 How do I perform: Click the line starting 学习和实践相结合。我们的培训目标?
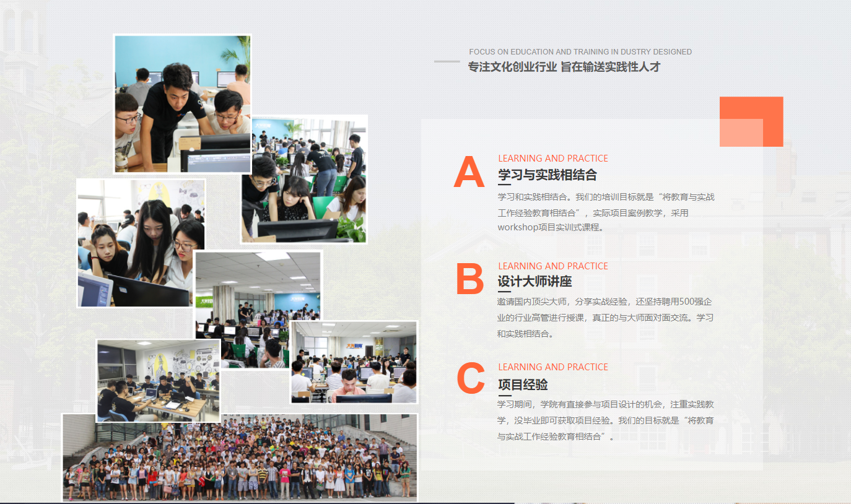point(606,198)
